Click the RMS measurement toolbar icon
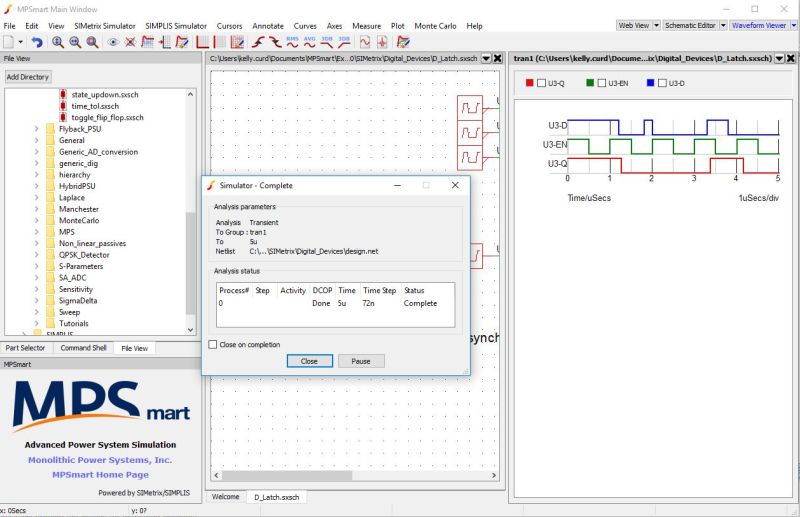 click(x=292, y=41)
